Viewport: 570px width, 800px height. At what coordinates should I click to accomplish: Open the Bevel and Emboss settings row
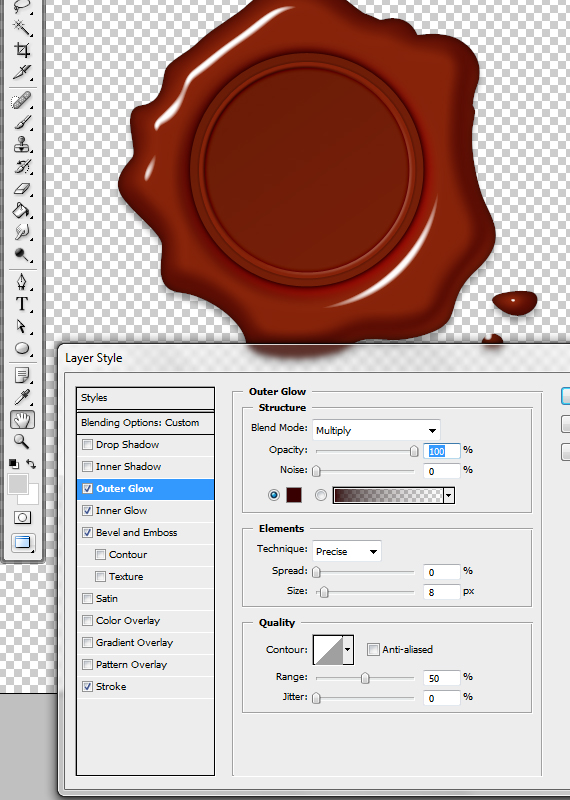pos(145,532)
